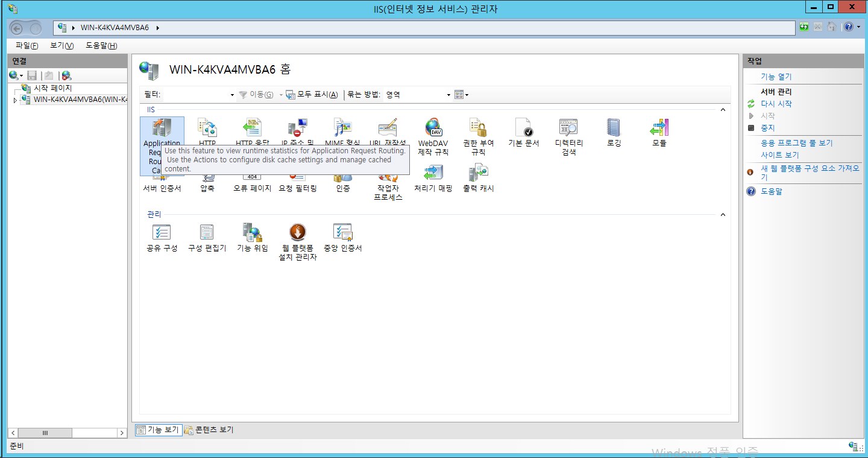This screenshot has height=458, width=868.
Task: Open the MIME 형식 feature icon
Action: coord(342,127)
